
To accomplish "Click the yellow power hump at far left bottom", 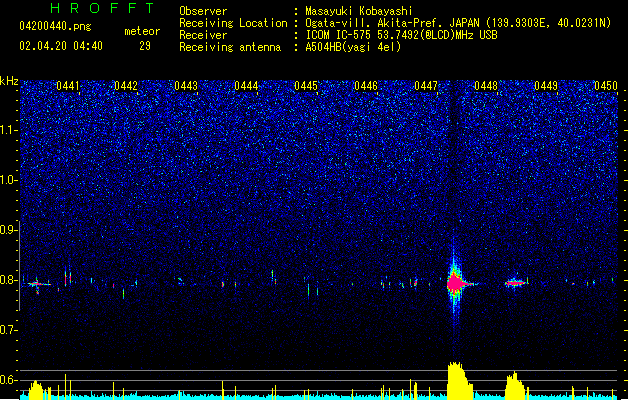I will 35,390.
